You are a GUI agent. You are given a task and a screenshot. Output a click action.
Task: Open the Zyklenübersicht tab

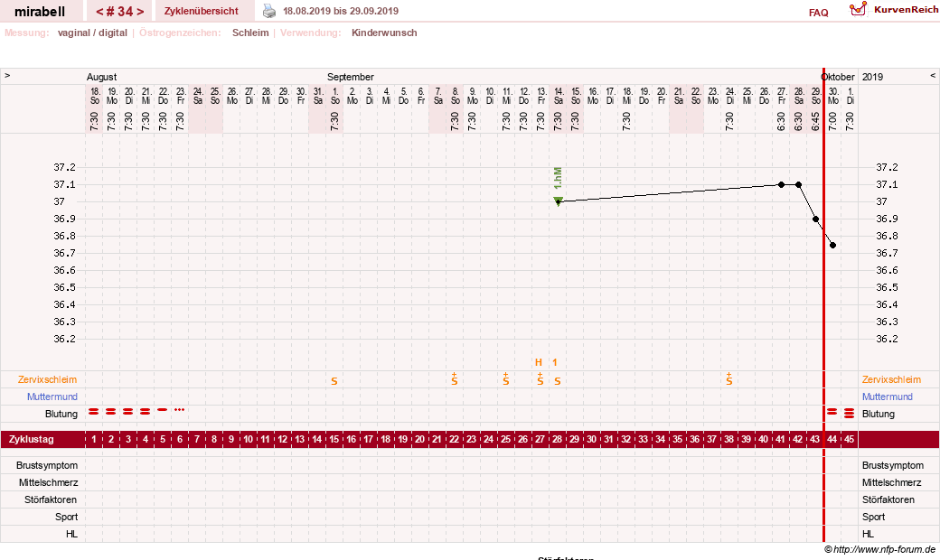click(x=202, y=12)
